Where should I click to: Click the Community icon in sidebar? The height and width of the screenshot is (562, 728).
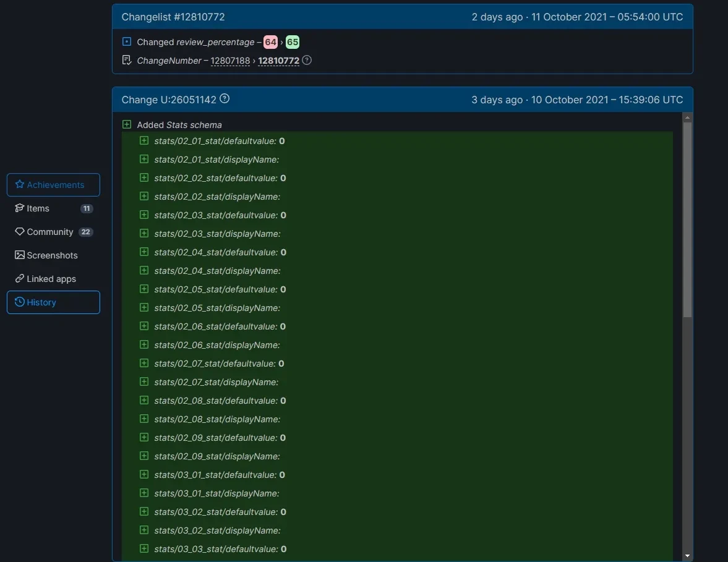click(20, 232)
